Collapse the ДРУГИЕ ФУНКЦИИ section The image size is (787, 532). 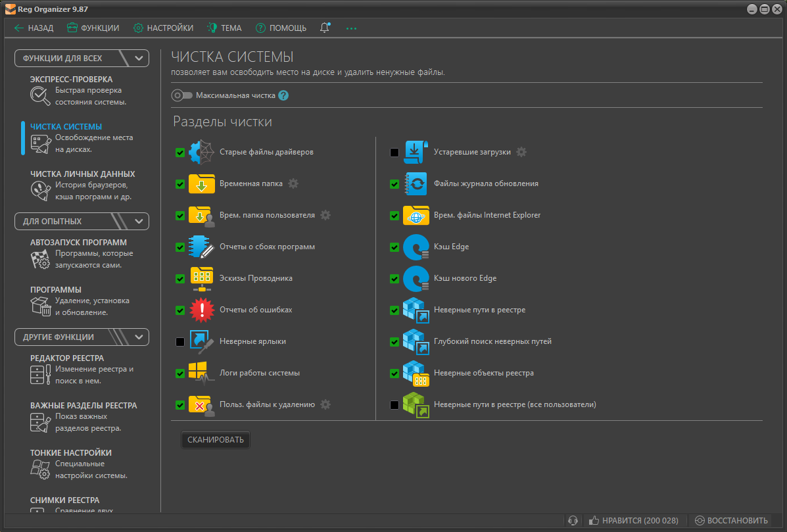(139, 337)
